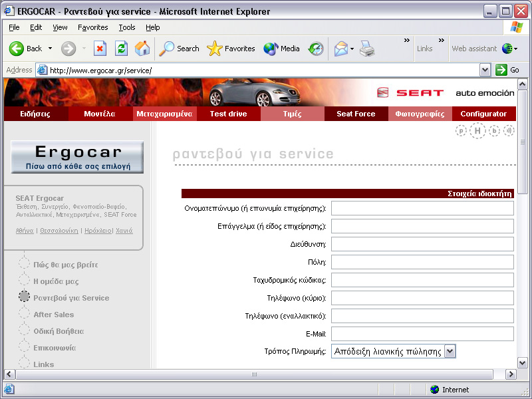The height and width of the screenshot is (399, 532).
Task: Open the Φωτογραφίες navigation tab
Action: coord(420,114)
